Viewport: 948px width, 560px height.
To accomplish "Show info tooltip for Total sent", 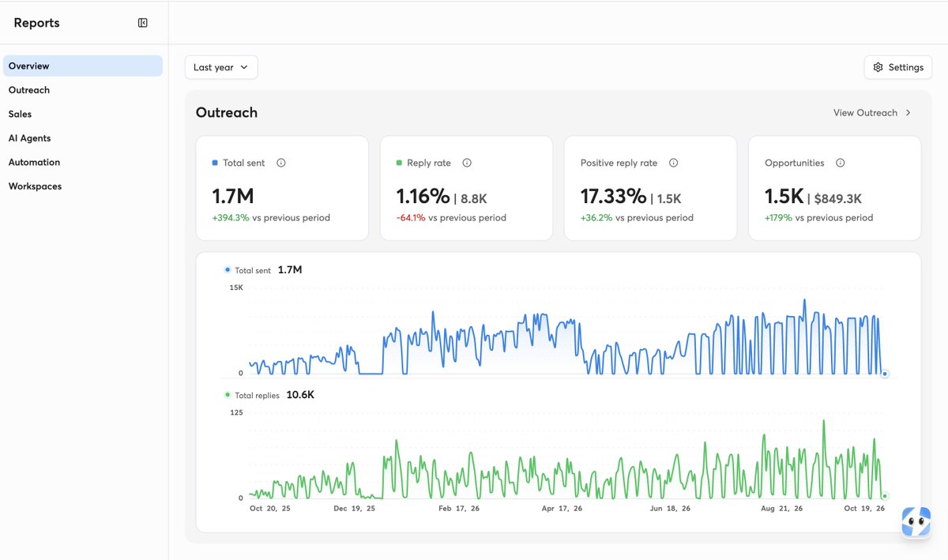I will pos(281,163).
